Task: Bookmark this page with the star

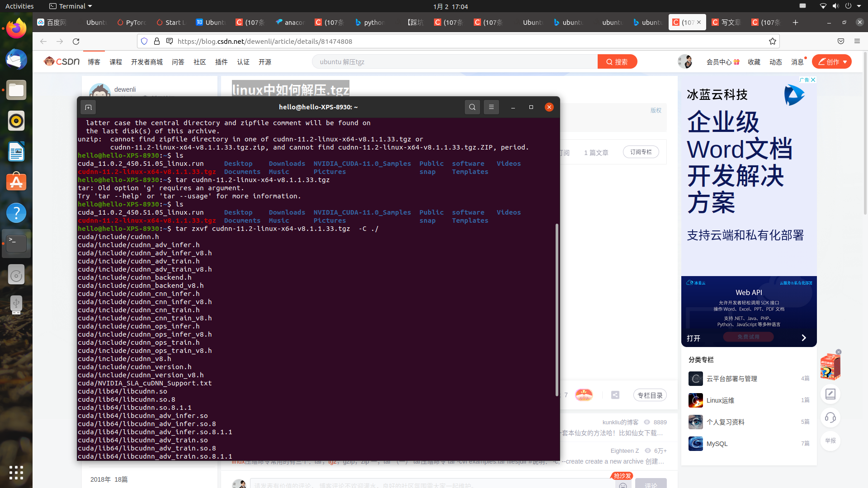Action: point(773,41)
